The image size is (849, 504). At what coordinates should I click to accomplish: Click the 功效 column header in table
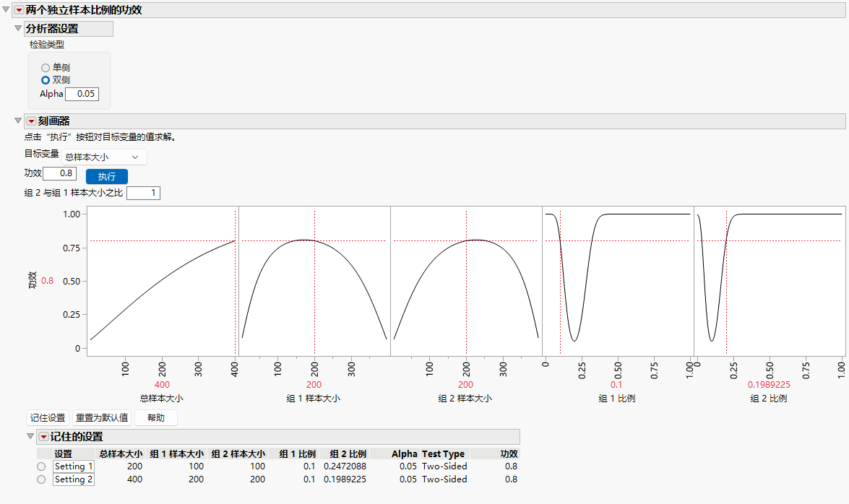[x=509, y=453]
